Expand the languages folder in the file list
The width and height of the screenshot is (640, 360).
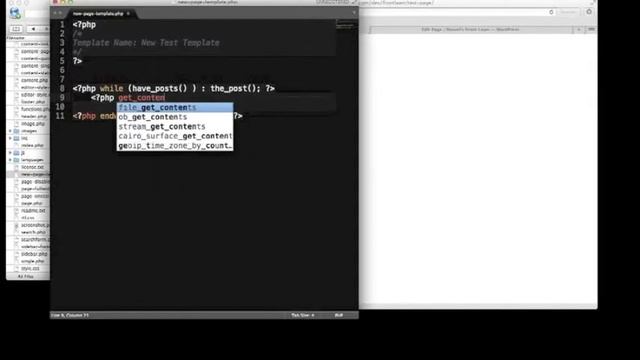[x=10, y=160]
